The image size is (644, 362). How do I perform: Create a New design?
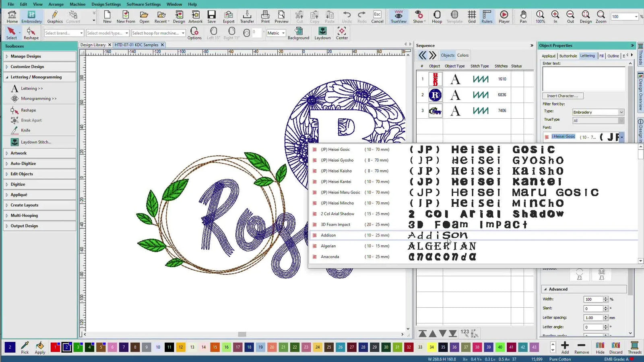(x=107, y=17)
